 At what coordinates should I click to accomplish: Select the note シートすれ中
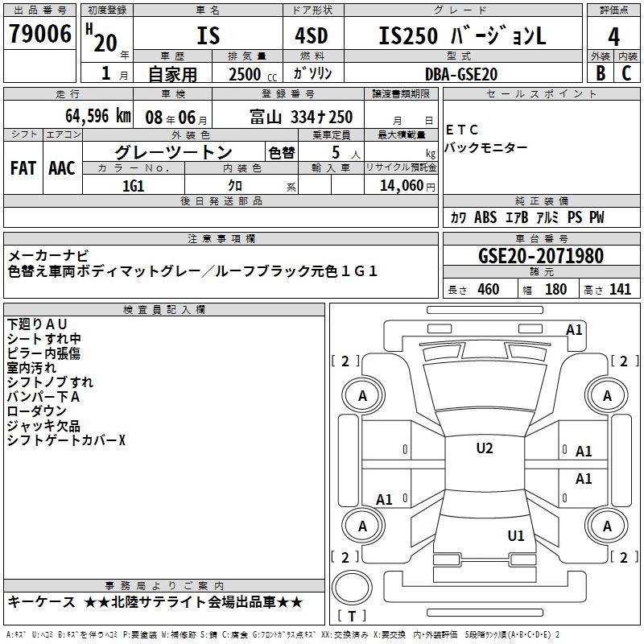coord(44,339)
